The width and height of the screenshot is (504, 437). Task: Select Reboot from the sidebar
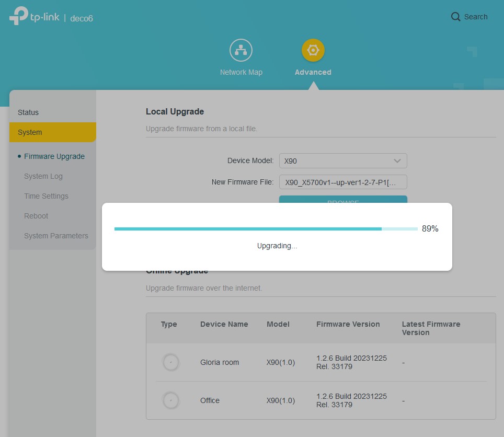click(36, 216)
